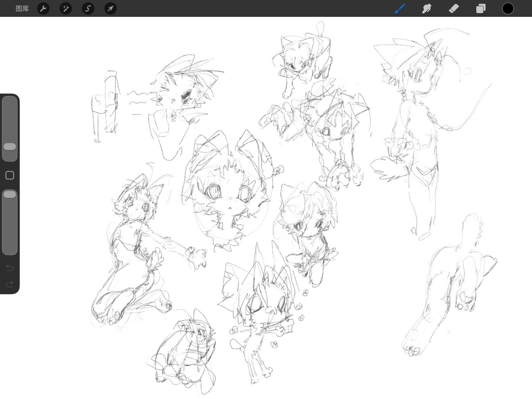Redo the last undone stroke

[x=10, y=284]
